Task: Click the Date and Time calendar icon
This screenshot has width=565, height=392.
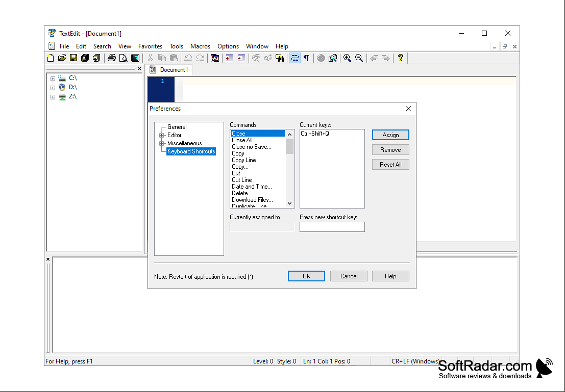Action: click(215, 58)
